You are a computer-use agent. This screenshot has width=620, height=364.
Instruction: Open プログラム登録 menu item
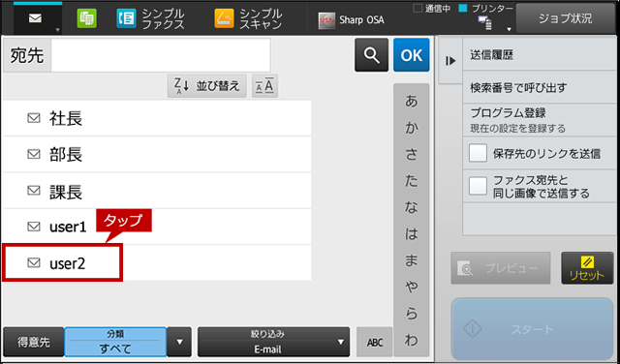coord(540,120)
